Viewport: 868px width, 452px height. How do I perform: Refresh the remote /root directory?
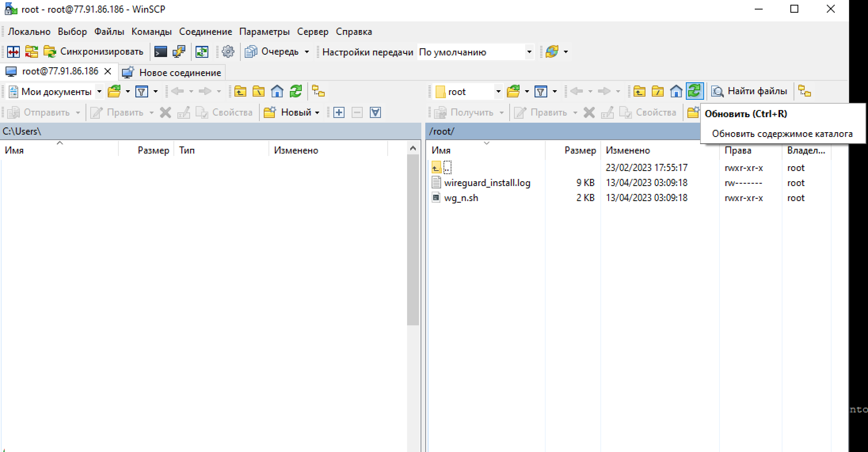click(694, 91)
